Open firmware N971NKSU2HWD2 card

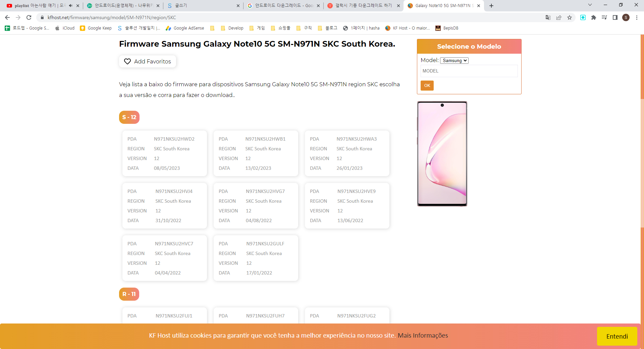click(165, 153)
